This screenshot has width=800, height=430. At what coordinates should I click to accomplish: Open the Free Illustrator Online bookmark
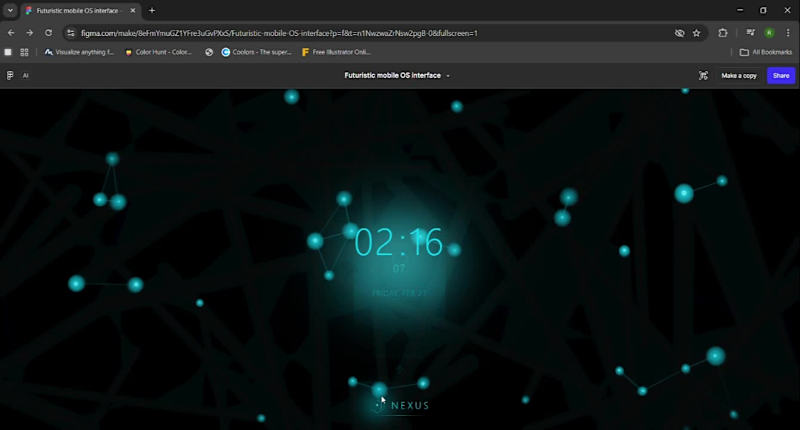(x=336, y=52)
